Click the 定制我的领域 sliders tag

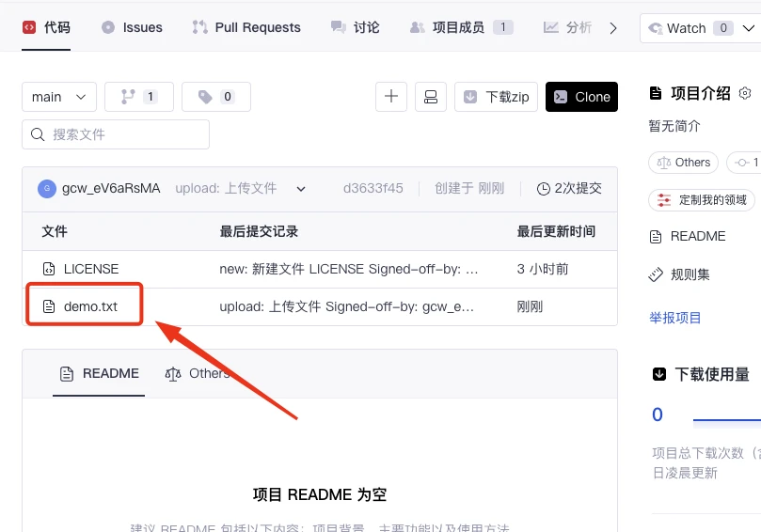click(702, 200)
